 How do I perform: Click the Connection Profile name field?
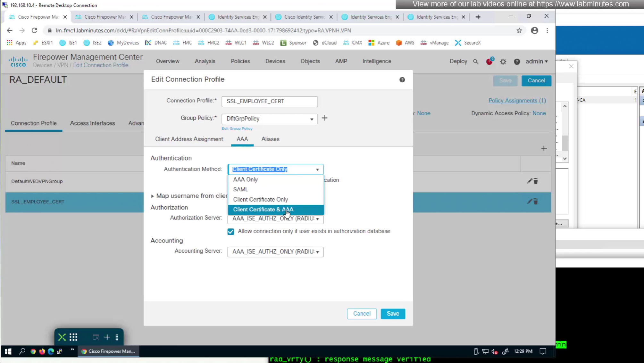(x=269, y=102)
